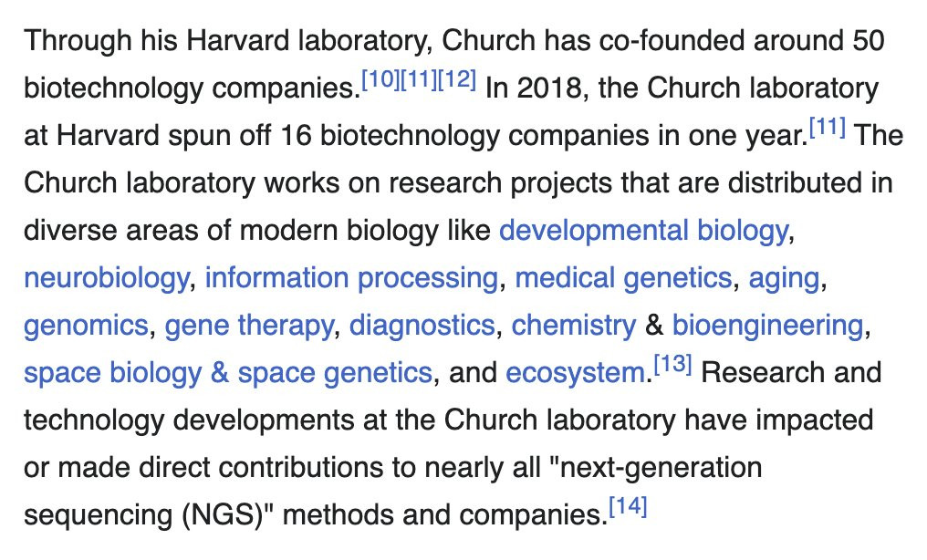Jump to citation reference 14
927x560 pixels.
628,505
